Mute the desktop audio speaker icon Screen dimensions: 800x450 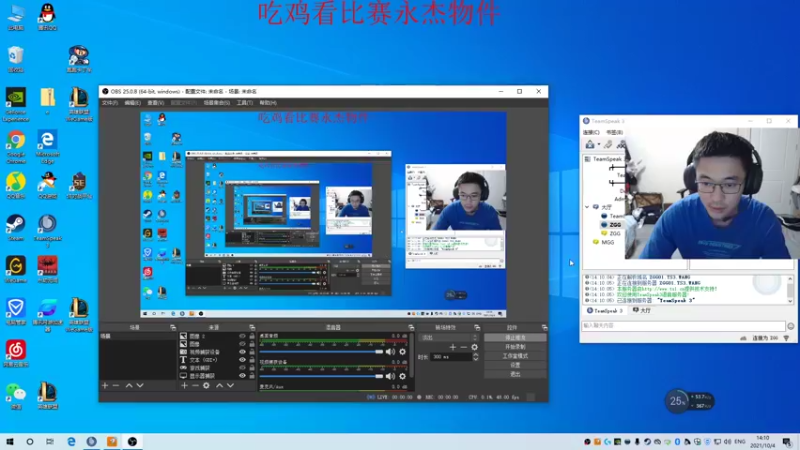(390, 352)
